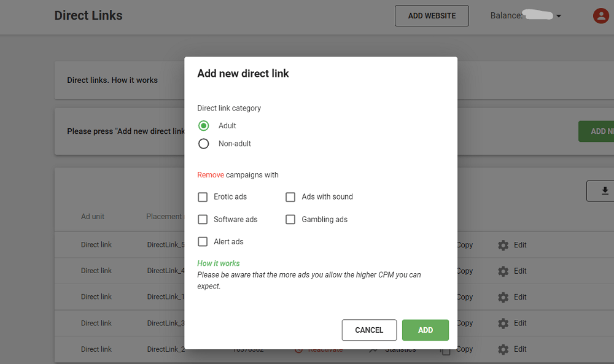Image resolution: width=614 pixels, height=364 pixels.
Task: Click the ADD WEBSITE button
Action: pos(432,15)
